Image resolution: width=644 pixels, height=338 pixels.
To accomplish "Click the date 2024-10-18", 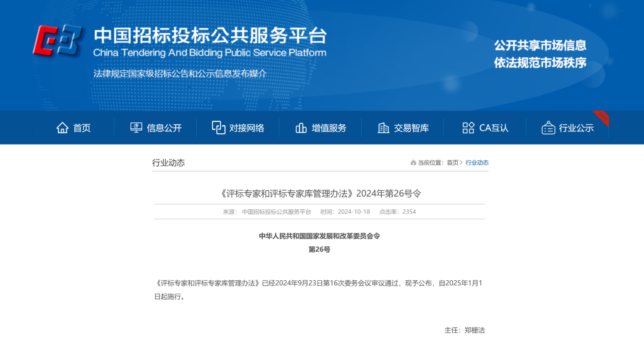I will (353, 212).
